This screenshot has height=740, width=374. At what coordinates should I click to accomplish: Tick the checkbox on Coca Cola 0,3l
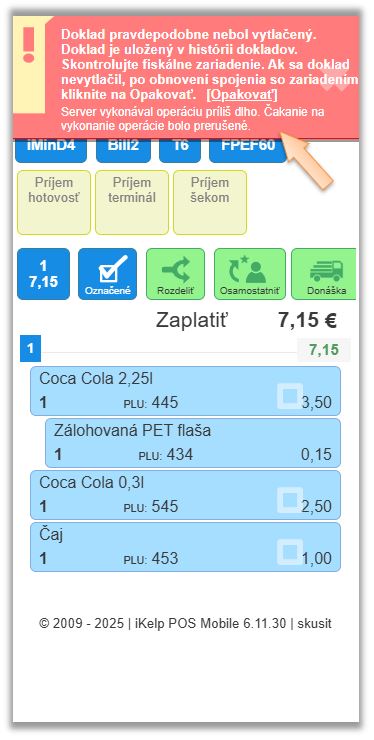click(290, 500)
